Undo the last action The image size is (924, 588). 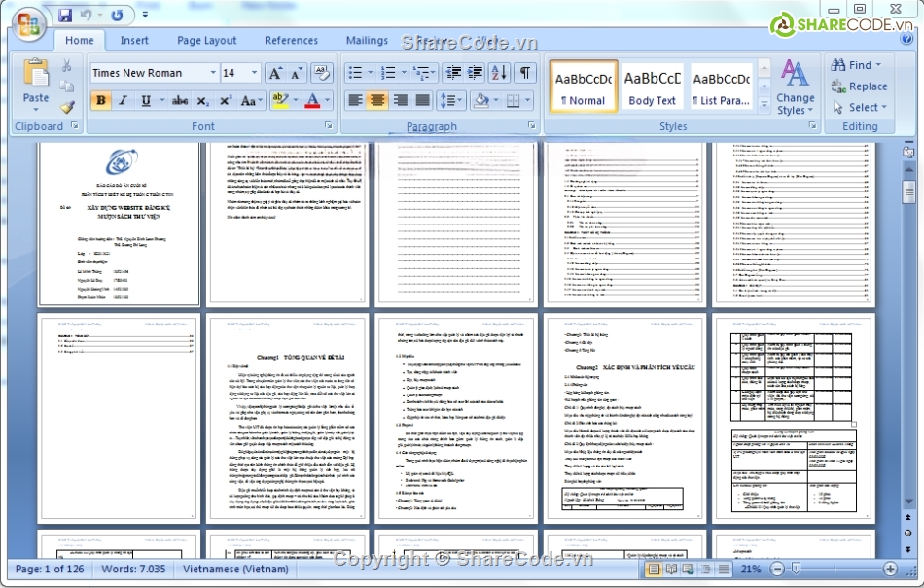tap(86, 16)
